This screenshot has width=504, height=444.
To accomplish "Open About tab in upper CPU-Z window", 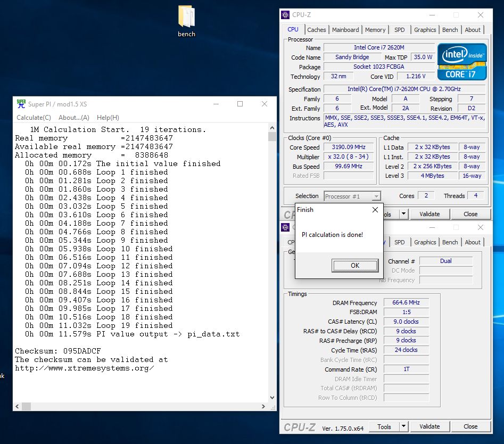I will tap(473, 30).
